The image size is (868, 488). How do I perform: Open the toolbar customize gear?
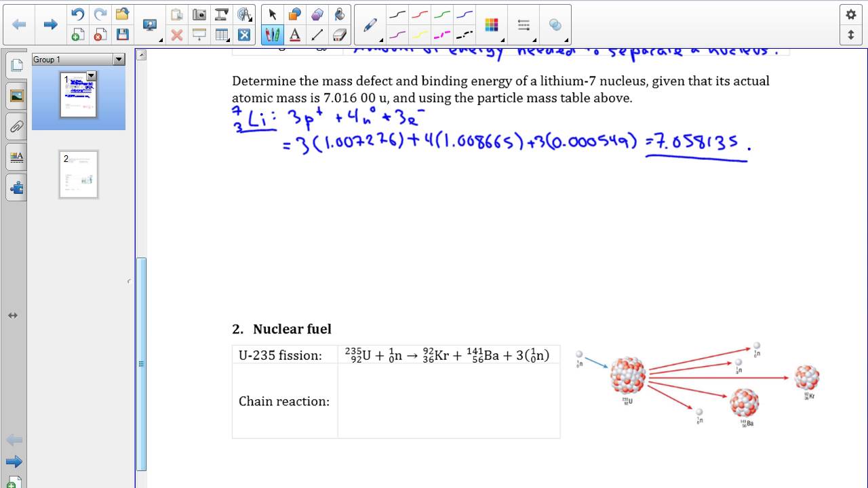(x=851, y=14)
